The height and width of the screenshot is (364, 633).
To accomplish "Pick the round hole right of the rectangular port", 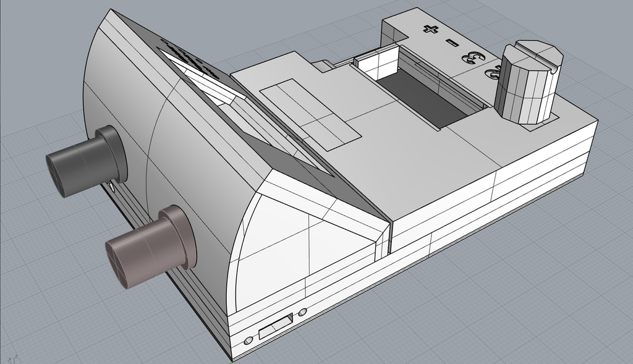I will [x=302, y=312].
